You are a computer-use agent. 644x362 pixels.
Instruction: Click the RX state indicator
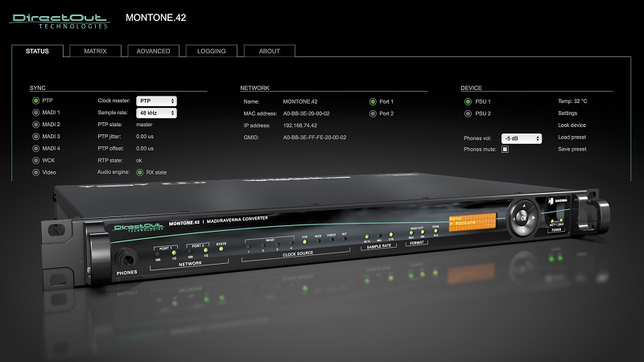pyautogui.click(x=139, y=172)
